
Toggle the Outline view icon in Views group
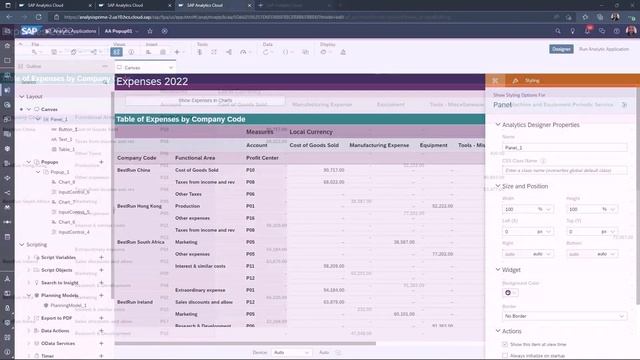point(117,52)
